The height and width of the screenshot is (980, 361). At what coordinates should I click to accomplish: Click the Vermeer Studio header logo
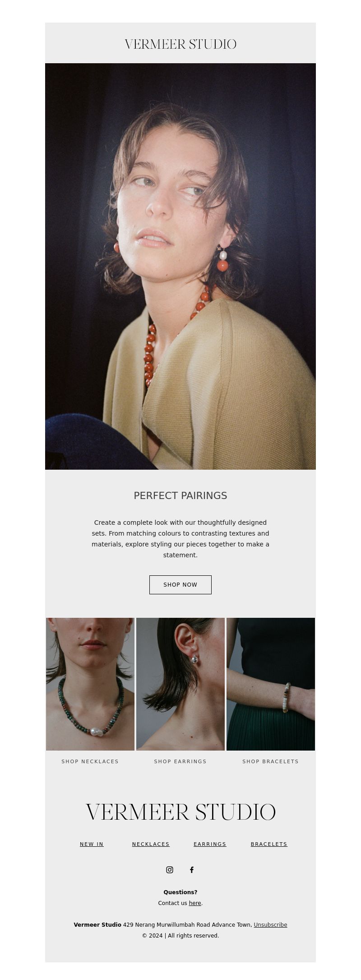point(180,44)
